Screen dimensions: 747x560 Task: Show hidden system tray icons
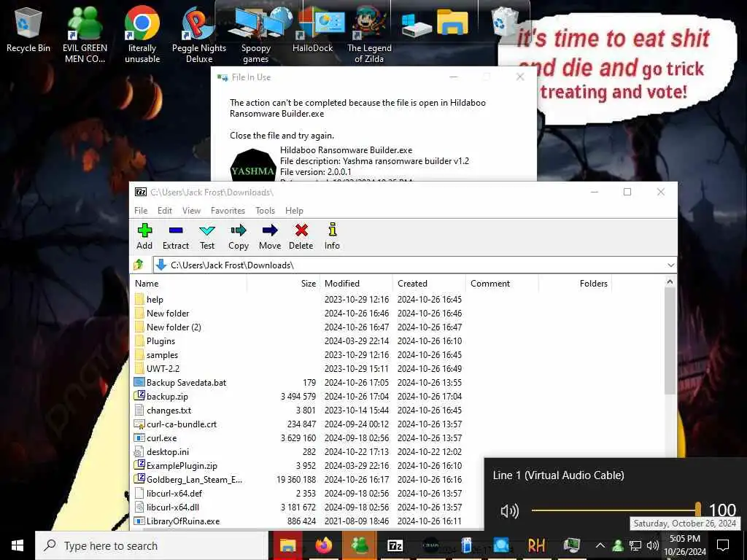(x=600, y=545)
